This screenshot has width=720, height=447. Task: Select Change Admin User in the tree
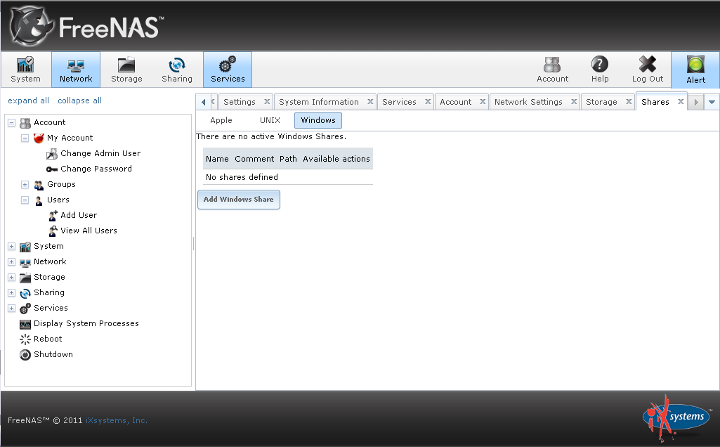(x=100, y=153)
